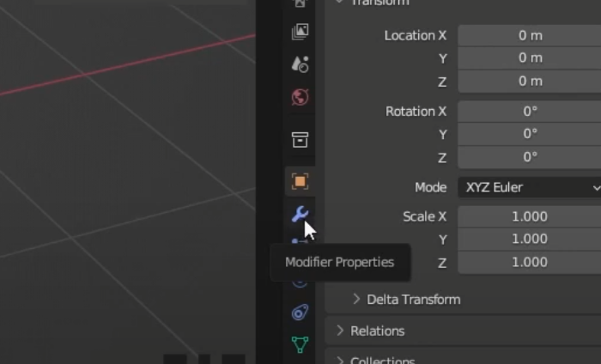Screen dimensions: 601x364
Task: Click Location X value field
Action: tap(530, 36)
